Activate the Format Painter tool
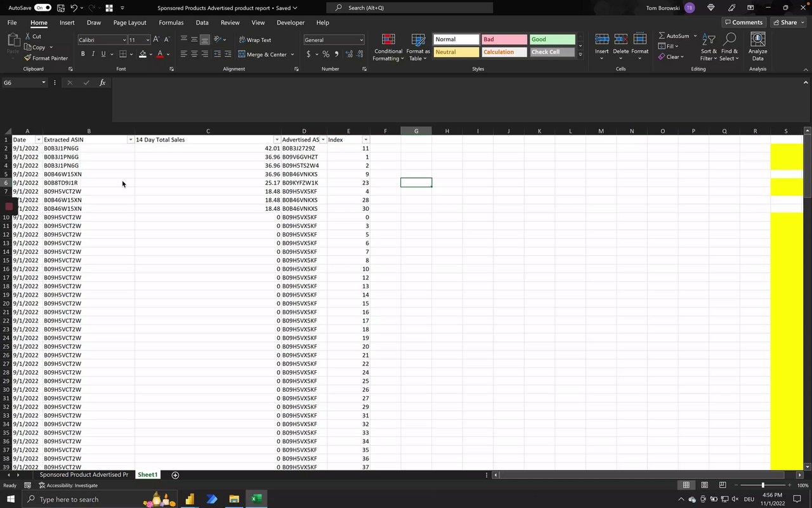This screenshot has width=812, height=508. click(x=46, y=58)
